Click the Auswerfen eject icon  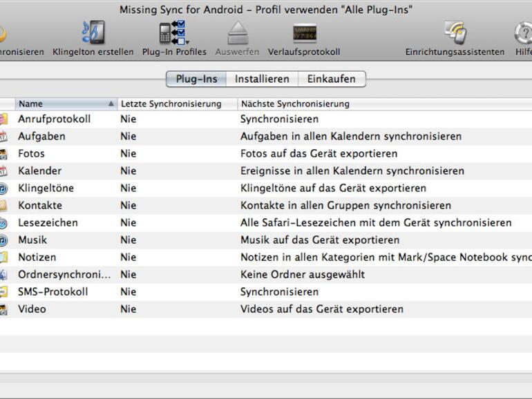point(238,33)
